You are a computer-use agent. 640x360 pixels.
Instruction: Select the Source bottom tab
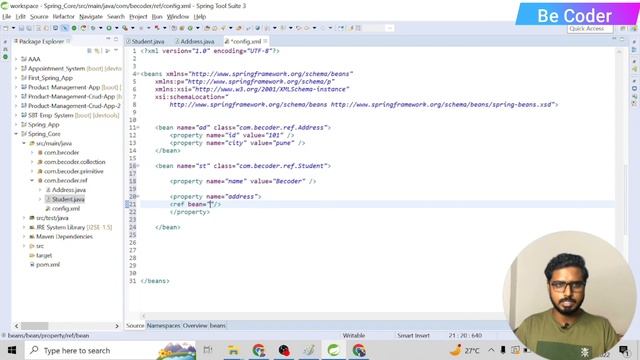point(135,326)
